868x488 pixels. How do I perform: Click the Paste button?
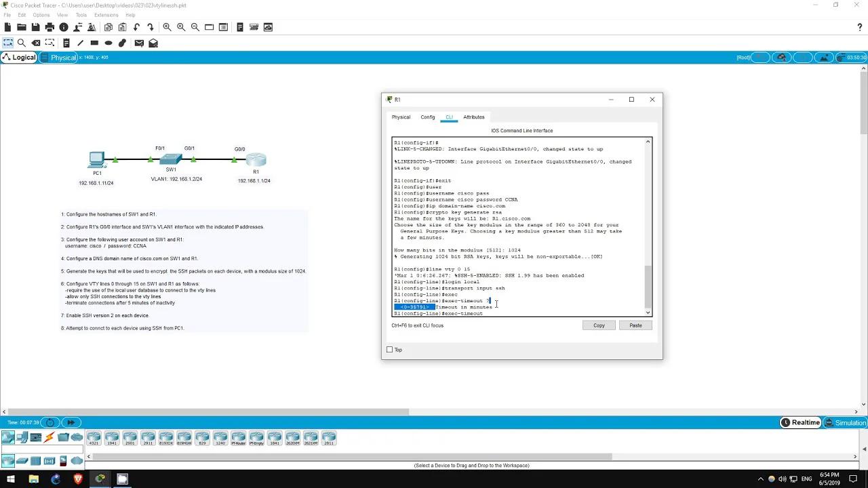pyautogui.click(x=635, y=325)
